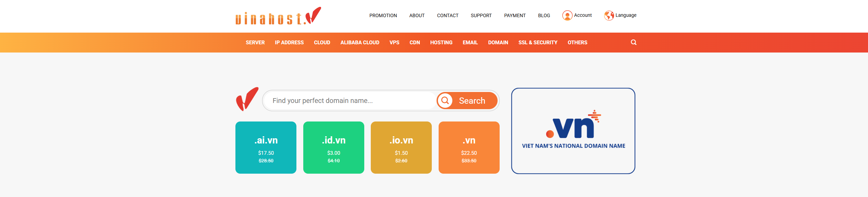Viewport: 868px width, 197px height.
Task: Expand the VPS navigation menu
Action: click(x=394, y=43)
